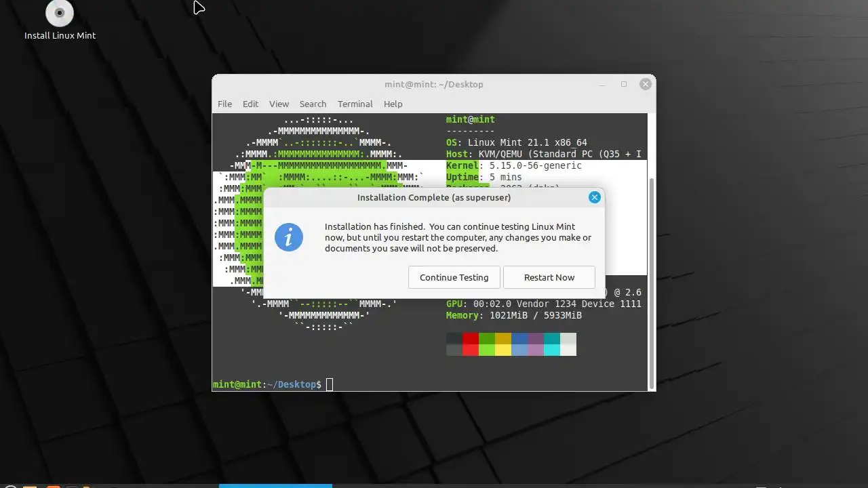Click the 'OS: Linux Mint 21.1 x86_64' line
The width and height of the screenshot is (868, 488).
517,142
